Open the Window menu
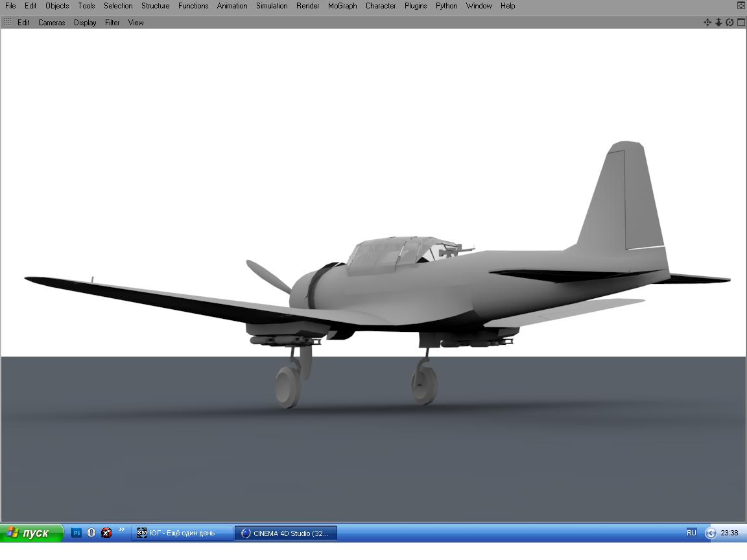Image resolution: width=747 pixels, height=560 pixels. click(479, 6)
